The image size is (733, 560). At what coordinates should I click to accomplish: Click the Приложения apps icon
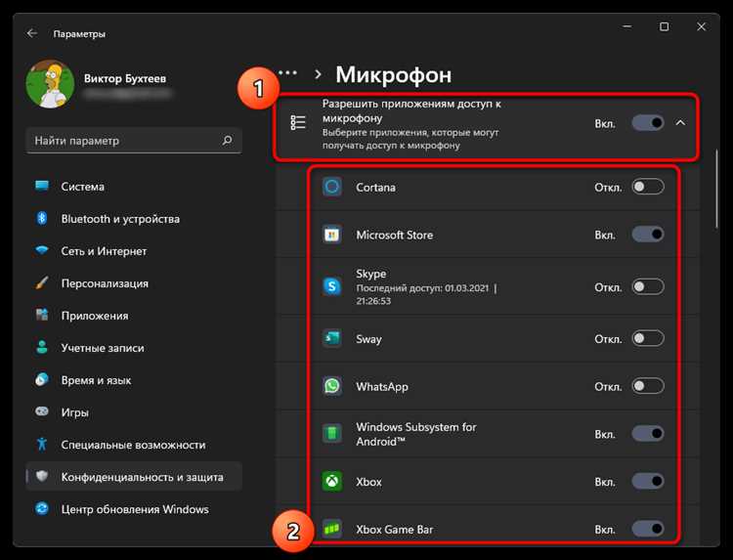point(42,315)
